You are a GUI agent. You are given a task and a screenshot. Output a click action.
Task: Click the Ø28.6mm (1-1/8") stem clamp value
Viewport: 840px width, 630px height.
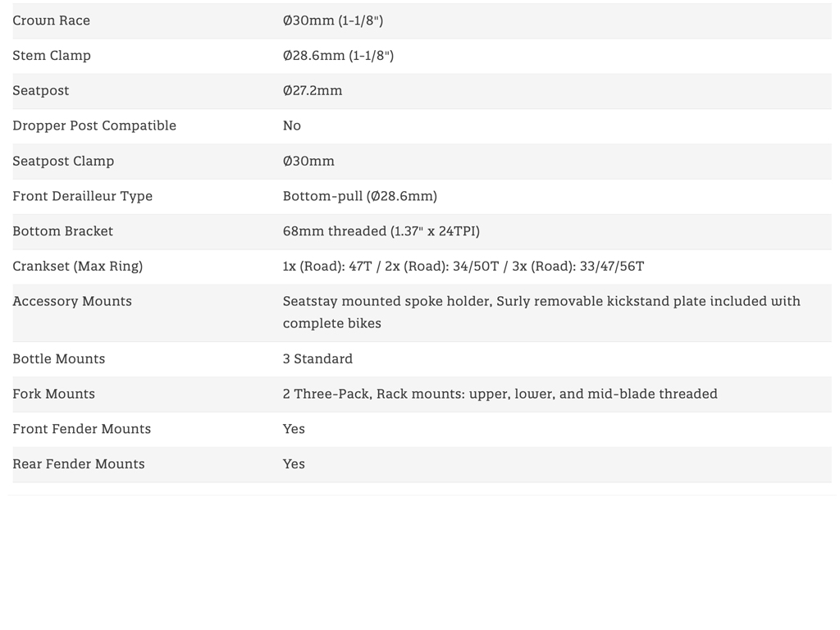[338, 56]
